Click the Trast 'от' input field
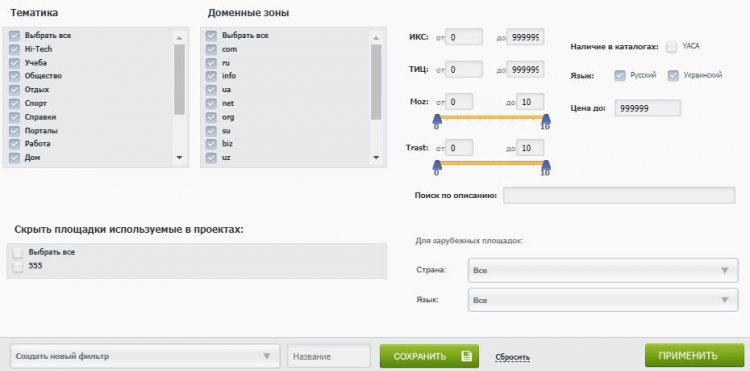Image resolution: width=750 pixels, height=371 pixels. pyautogui.click(x=459, y=148)
